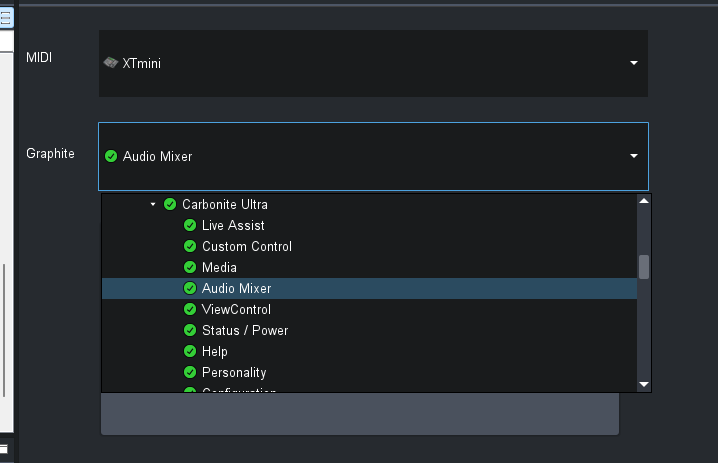The image size is (718, 463).
Task: Pick the Media item from the list
Action: point(219,267)
